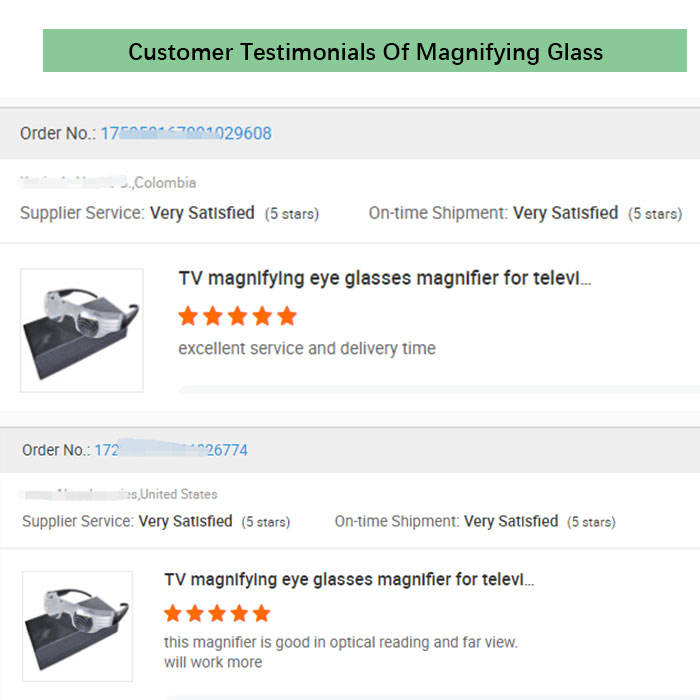
Task: Open the product thumbnail in the United States review
Action: pyautogui.click(x=78, y=626)
